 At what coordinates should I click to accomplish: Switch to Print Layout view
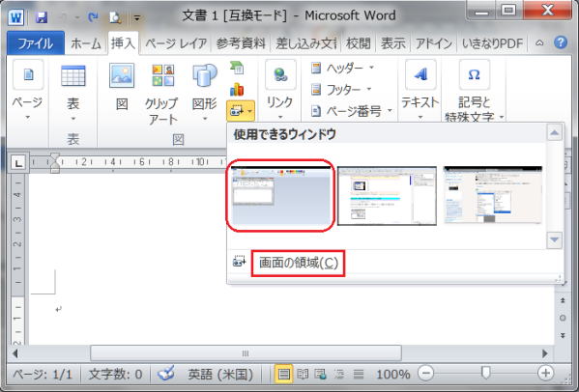(283, 375)
